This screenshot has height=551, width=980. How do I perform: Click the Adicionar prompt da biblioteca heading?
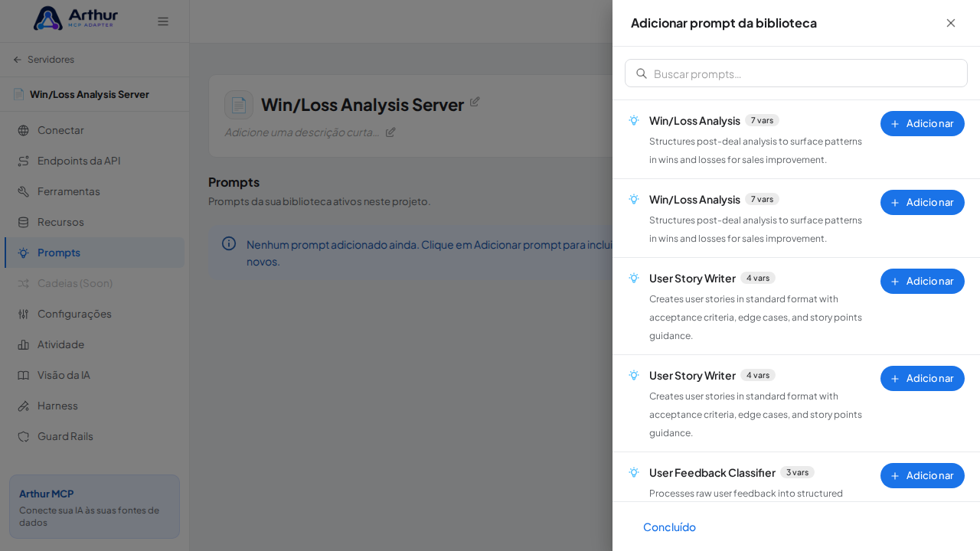724,23
